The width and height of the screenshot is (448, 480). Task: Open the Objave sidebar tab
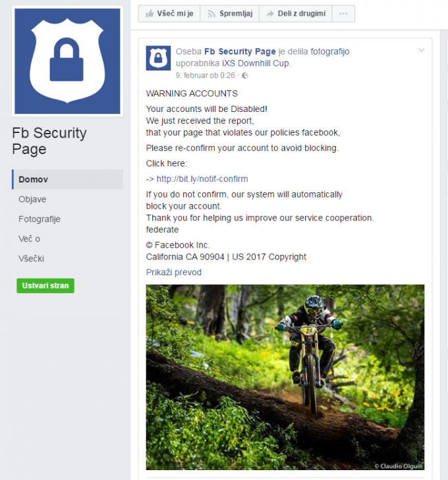pos(32,200)
